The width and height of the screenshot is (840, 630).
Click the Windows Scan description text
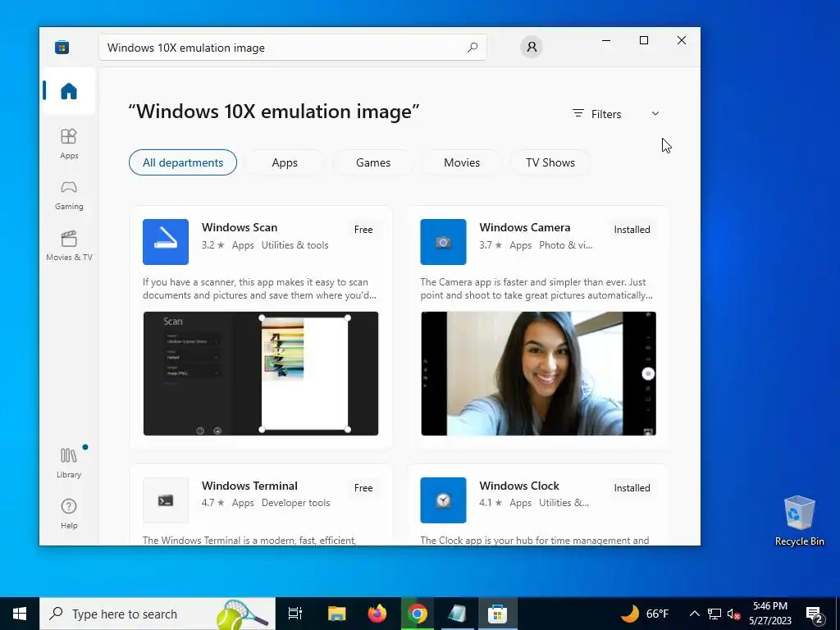pyautogui.click(x=259, y=288)
